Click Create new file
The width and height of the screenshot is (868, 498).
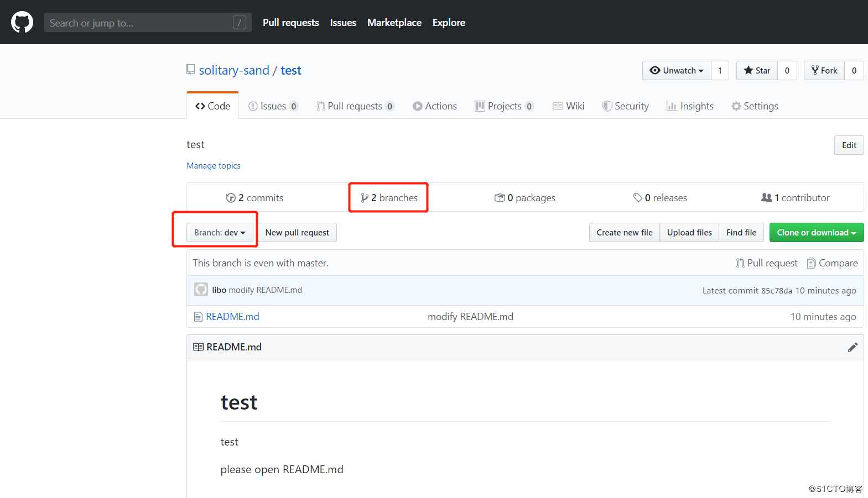(625, 233)
